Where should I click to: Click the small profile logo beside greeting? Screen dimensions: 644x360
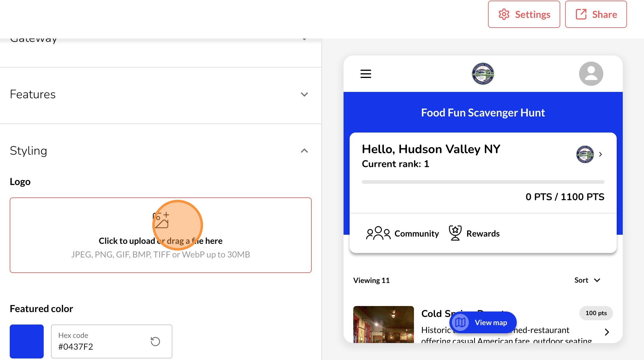(585, 154)
